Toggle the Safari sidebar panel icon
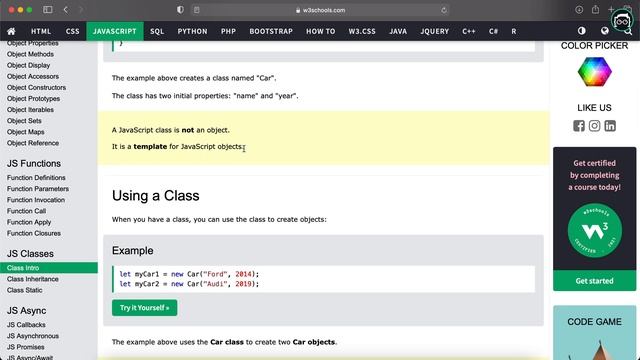This screenshot has height=360, width=640. pos(48,9)
